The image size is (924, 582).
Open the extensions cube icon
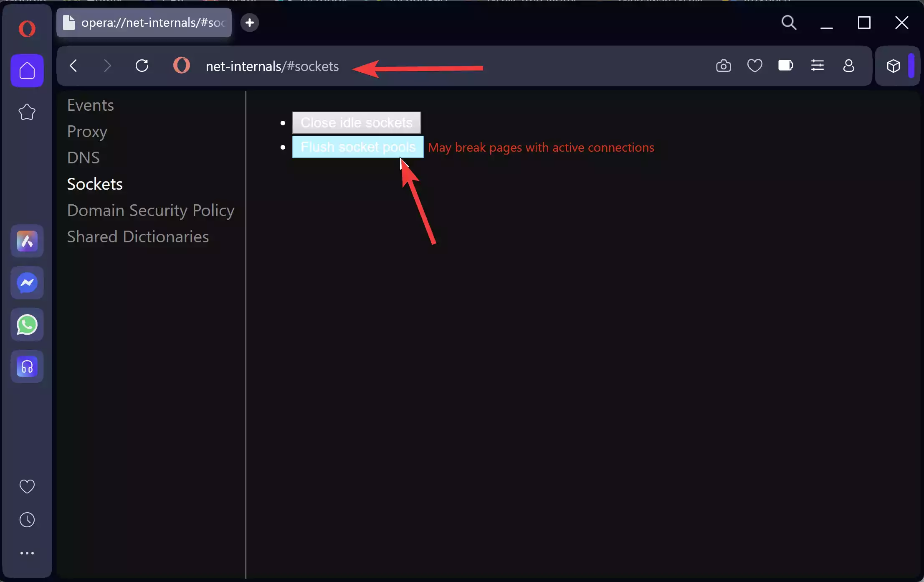(893, 66)
